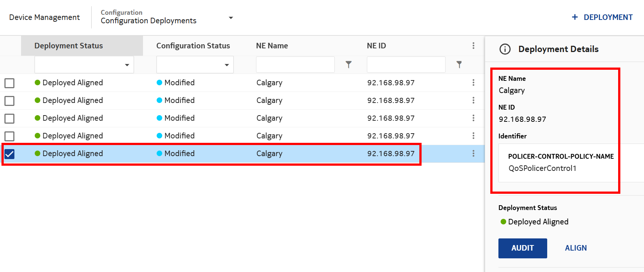Sort by NE Name column header
The image size is (644, 272).
272,46
